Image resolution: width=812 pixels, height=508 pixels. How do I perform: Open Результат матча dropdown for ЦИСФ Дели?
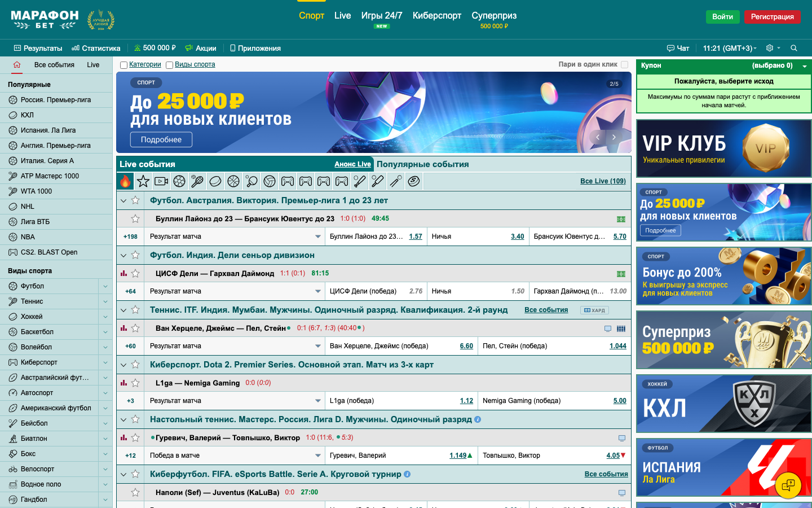pyautogui.click(x=318, y=291)
